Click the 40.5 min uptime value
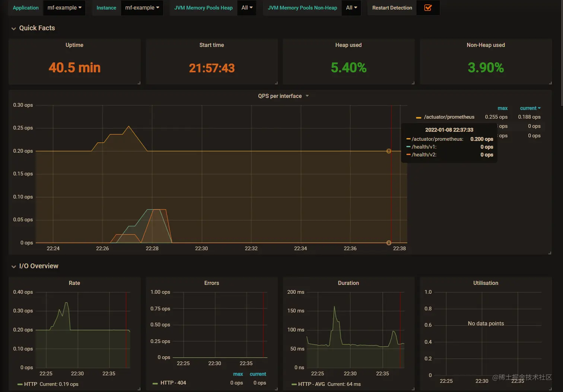563x392 pixels. coord(74,68)
